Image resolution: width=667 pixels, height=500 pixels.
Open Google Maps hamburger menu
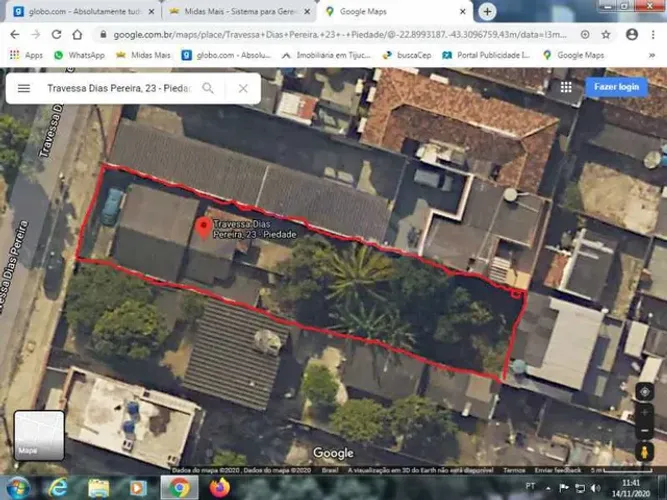[x=24, y=88]
